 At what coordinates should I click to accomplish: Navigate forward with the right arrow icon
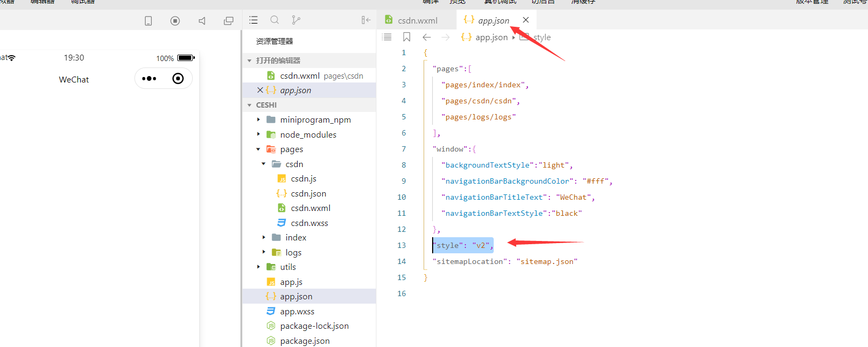point(446,37)
